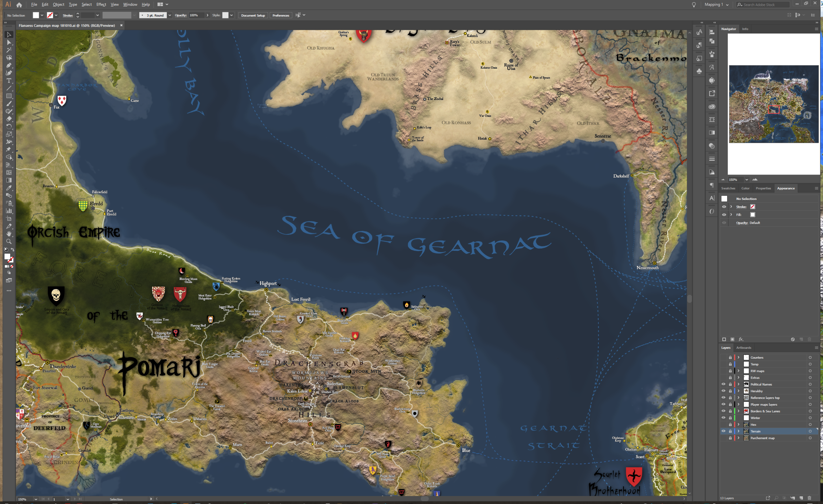Viewport: 823px width, 504px height.
Task: Switch to the Artboards tab
Action: [x=744, y=348]
